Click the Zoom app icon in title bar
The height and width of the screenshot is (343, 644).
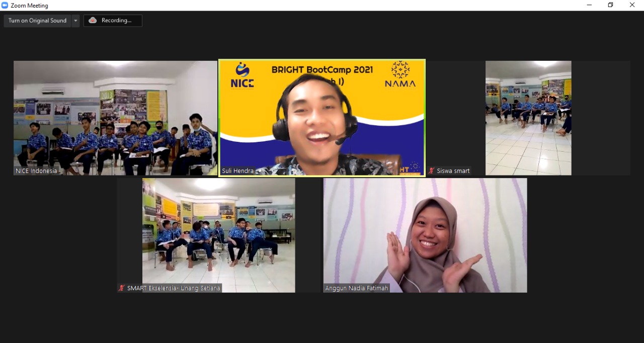pos(5,6)
